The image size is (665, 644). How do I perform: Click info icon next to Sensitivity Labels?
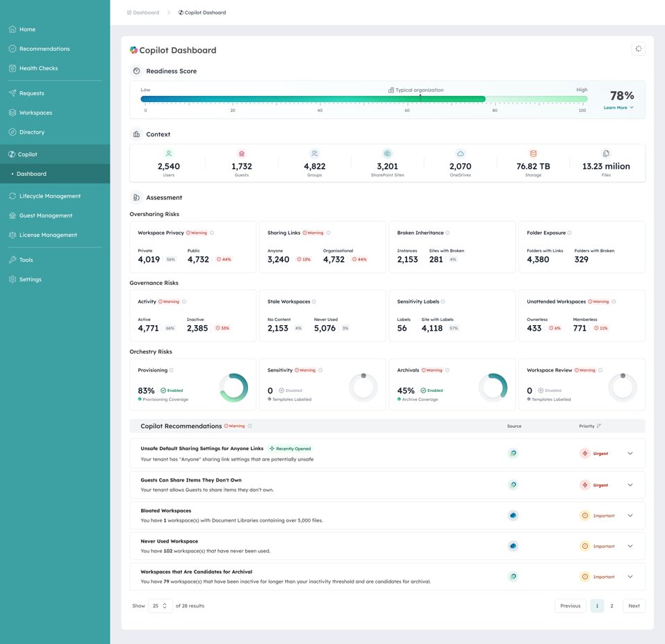click(x=443, y=302)
